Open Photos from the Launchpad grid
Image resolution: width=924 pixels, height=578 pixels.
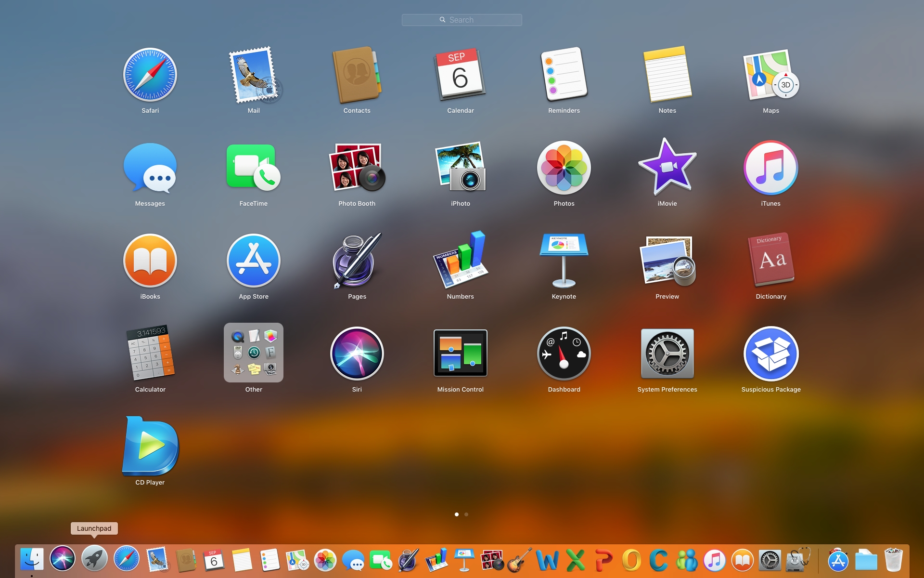tap(564, 168)
